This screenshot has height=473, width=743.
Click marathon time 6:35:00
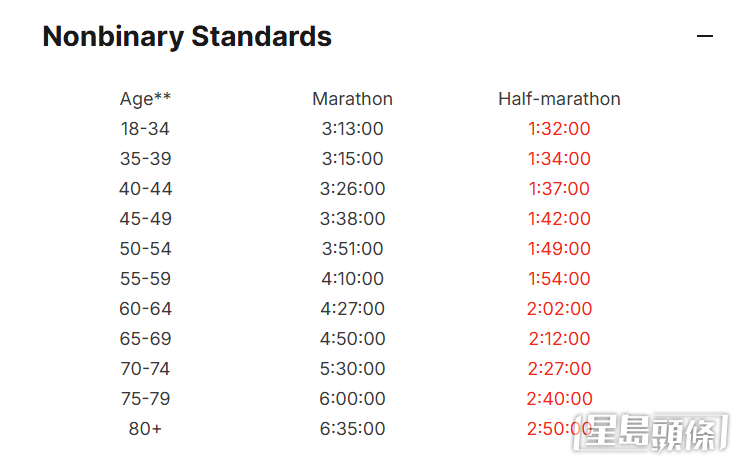(352, 429)
